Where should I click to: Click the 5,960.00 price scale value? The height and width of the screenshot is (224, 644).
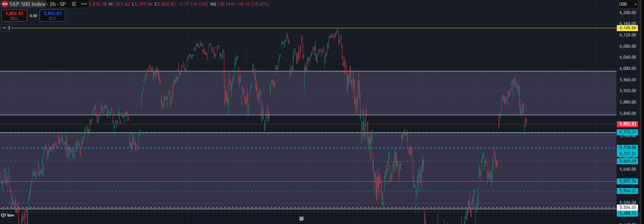click(x=627, y=80)
